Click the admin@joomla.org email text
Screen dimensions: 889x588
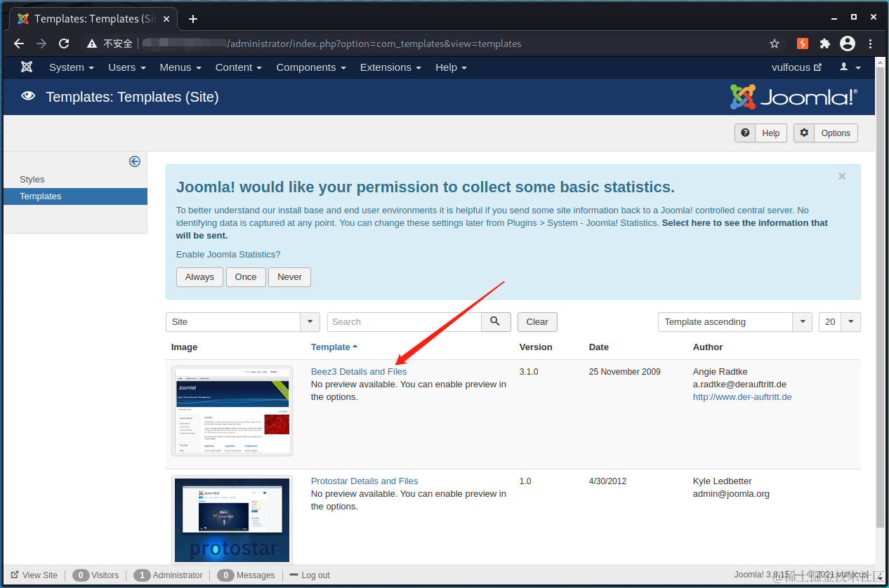click(x=731, y=494)
